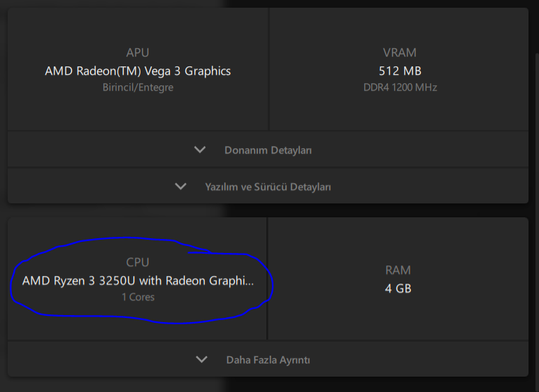539x392 pixels.
Task: Select the AMD Ryzen 3 3250U processor name
Action: click(138, 281)
